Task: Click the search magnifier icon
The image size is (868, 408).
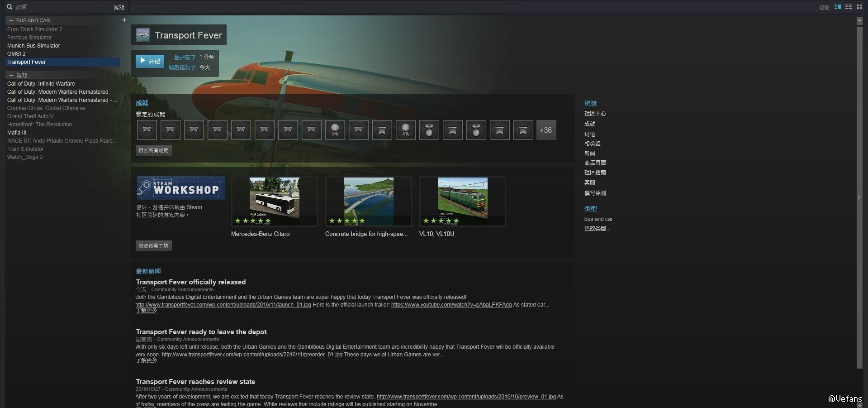Action: coord(9,7)
